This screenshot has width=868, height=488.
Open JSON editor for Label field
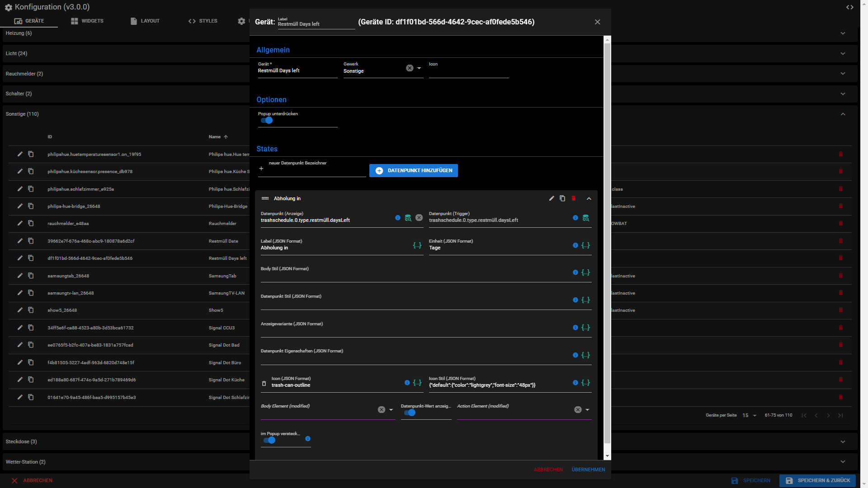click(x=417, y=245)
